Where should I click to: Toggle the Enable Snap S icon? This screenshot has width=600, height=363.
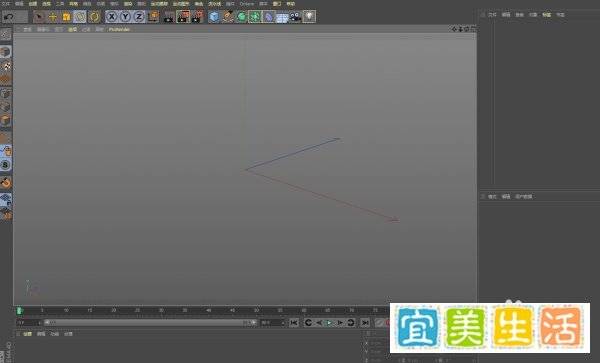(x=6, y=165)
